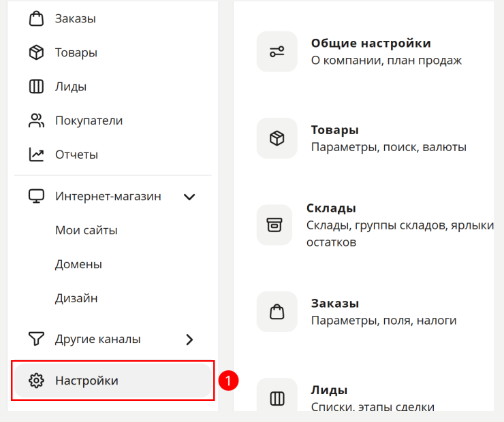Click the text 'Параметры, поля, налоги'
Image resolution: width=504 pixels, height=422 pixels.
(x=383, y=321)
